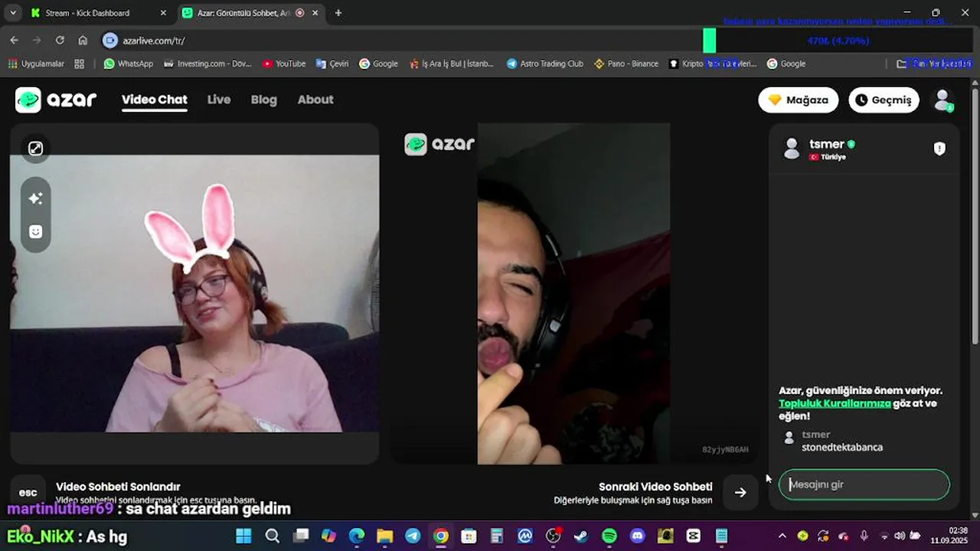Go back with the browser back arrow
The width and height of the screenshot is (980, 551).
[14, 40]
